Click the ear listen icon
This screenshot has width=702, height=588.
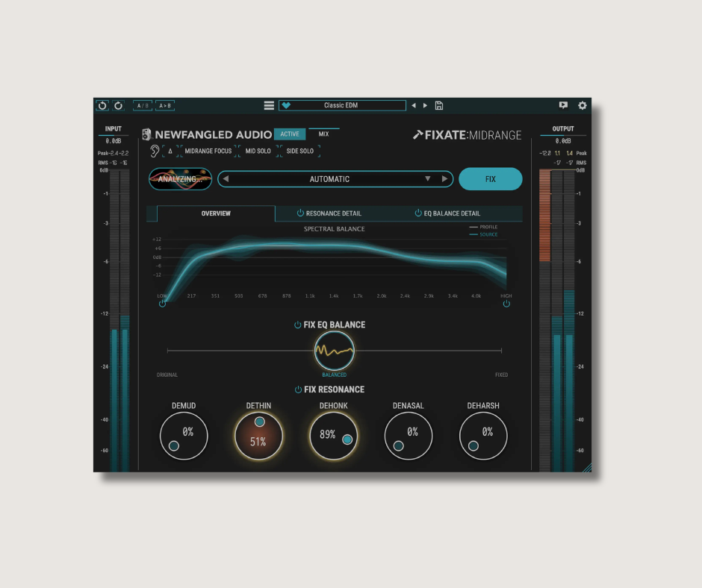click(x=155, y=151)
